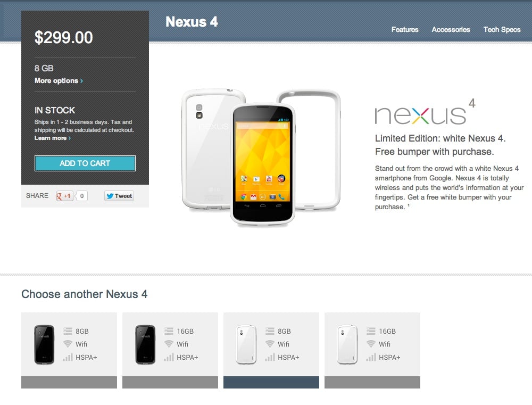This screenshot has width=532, height=405.
Task: Click the +1 count bubble showing 0
Action: [x=82, y=196]
